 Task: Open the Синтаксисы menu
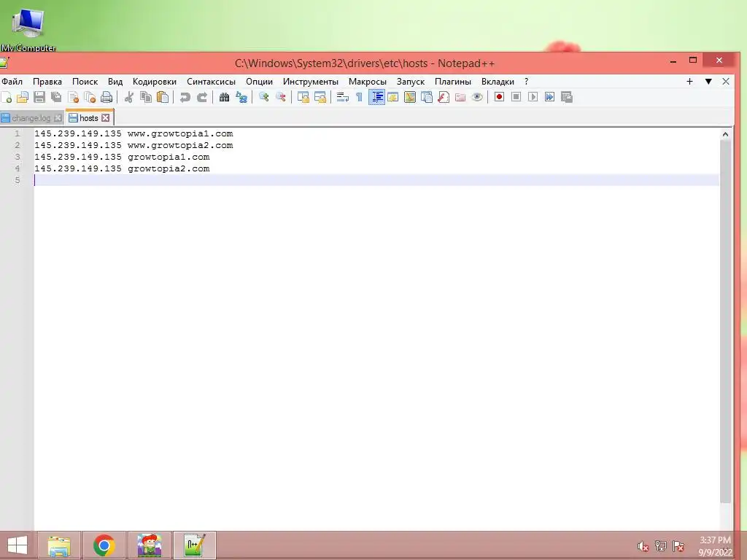coord(211,82)
